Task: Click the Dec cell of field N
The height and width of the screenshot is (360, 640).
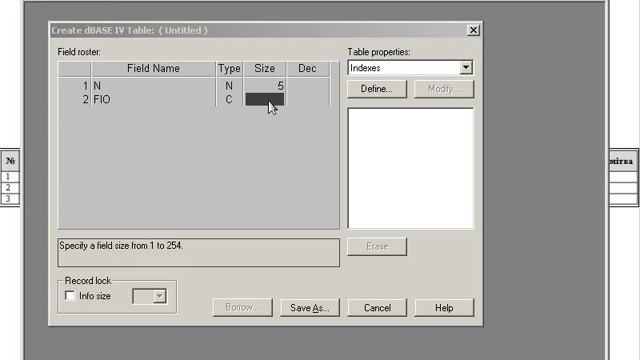Action: [x=307, y=86]
